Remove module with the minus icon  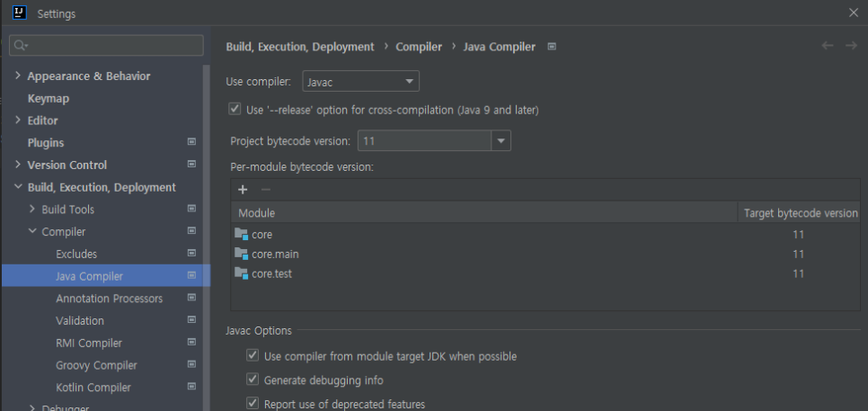(266, 190)
